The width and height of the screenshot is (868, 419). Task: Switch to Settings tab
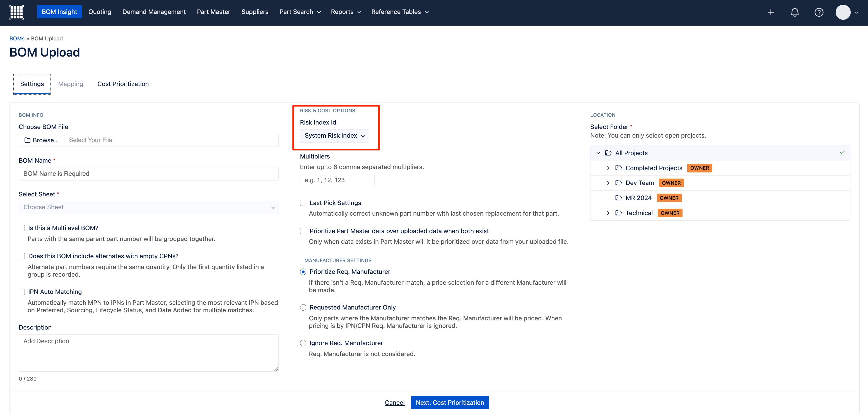(x=32, y=84)
